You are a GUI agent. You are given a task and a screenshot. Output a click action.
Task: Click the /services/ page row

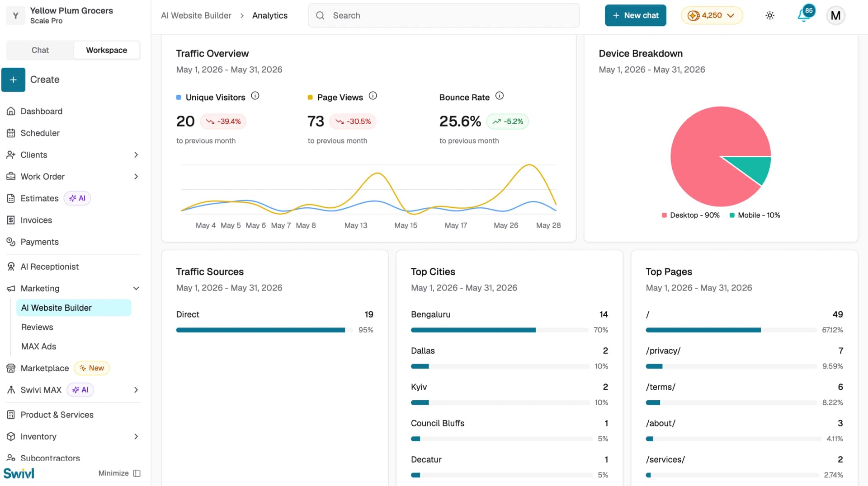point(744,467)
